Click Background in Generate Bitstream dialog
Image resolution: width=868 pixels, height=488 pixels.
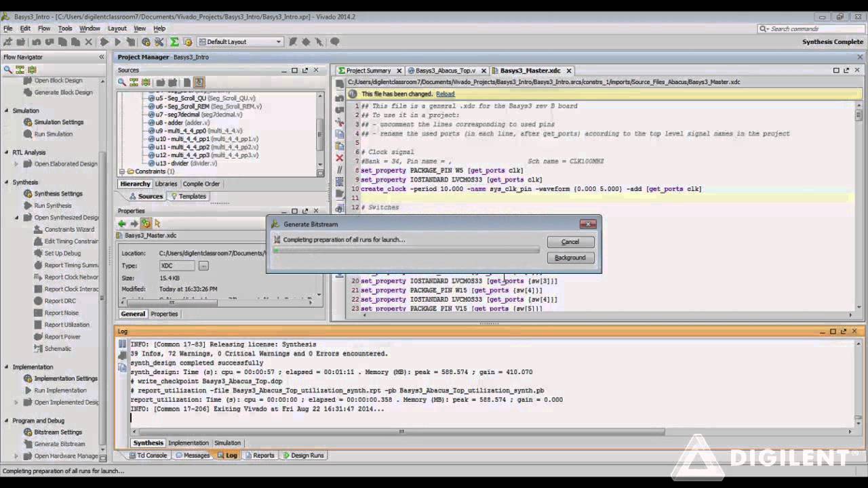point(570,258)
